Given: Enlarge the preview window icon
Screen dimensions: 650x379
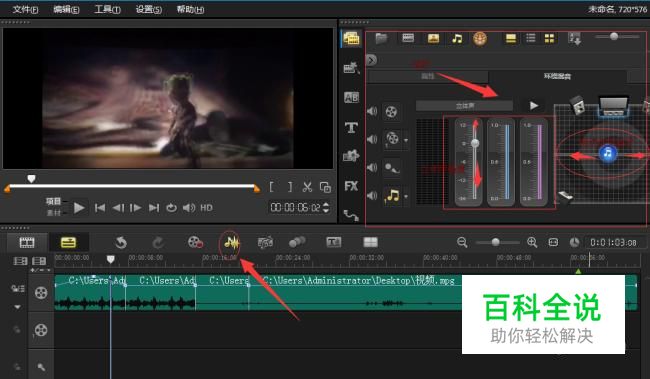Looking at the screenshot, I should tap(325, 187).
